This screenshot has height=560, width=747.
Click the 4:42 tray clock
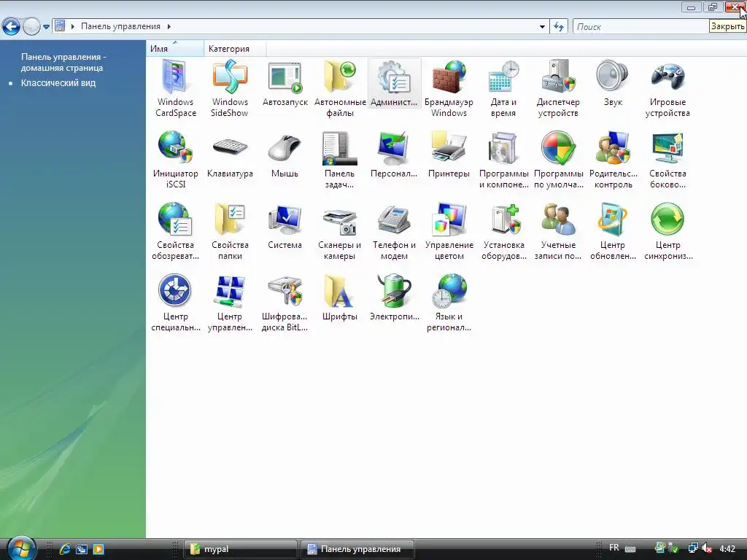tap(727, 549)
